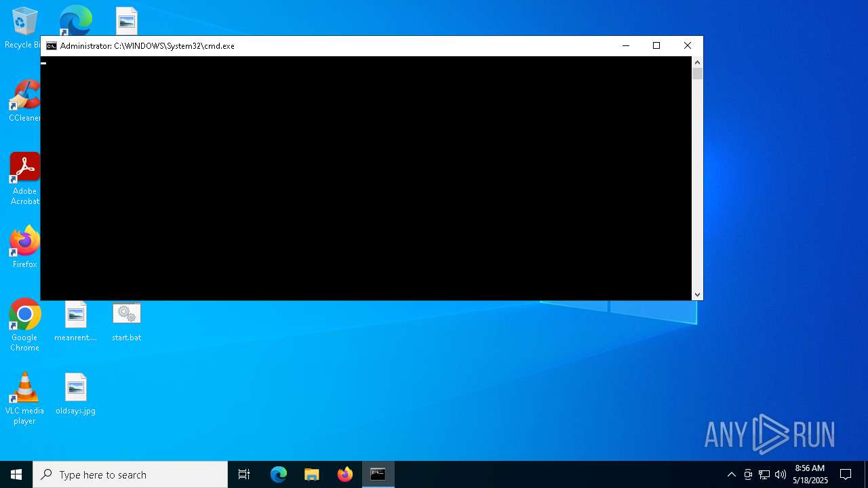Launch Edge from the taskbar
This screenshot has width=868, height=488.
click(x=279, y=474)
